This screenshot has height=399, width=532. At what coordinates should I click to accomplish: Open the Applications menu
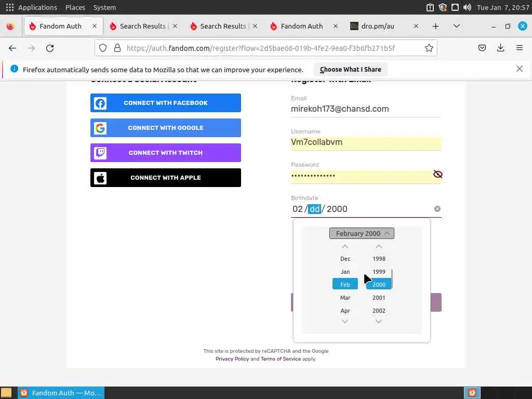pyautogui.click(x=37, y=7)
